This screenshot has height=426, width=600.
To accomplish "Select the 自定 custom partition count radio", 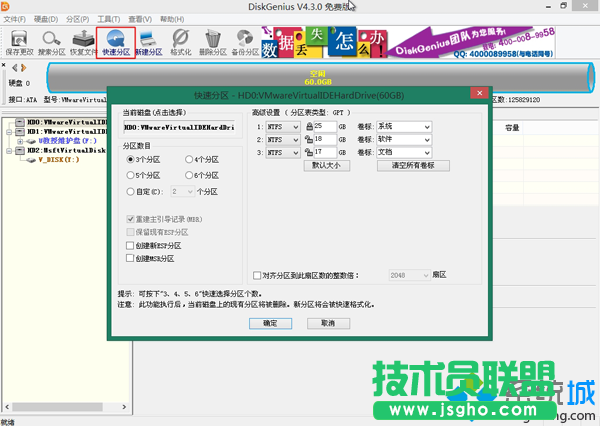I will tap(130, 191).
